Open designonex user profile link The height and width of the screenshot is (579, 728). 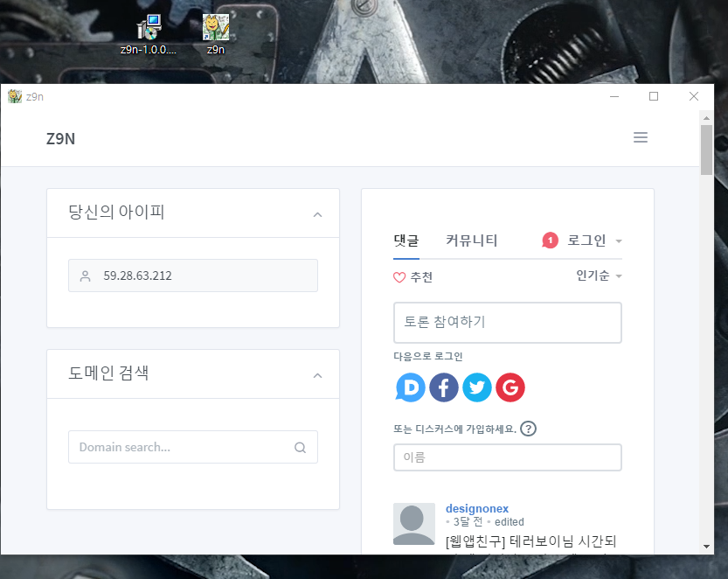477,508
